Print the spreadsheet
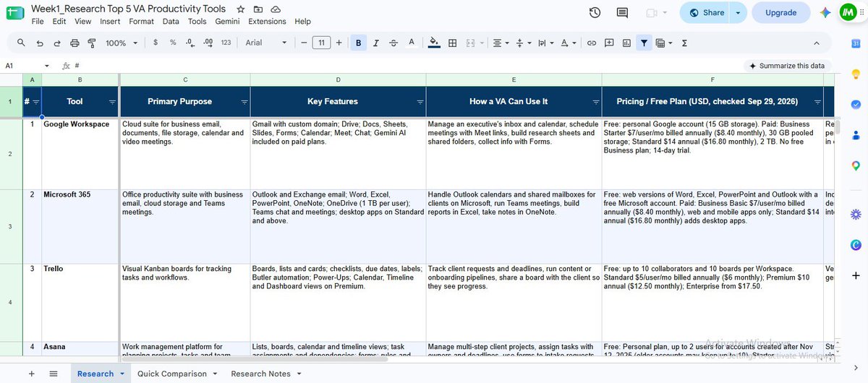The height and width of the screenshot is (383, 868). click(x=75, y=43)
